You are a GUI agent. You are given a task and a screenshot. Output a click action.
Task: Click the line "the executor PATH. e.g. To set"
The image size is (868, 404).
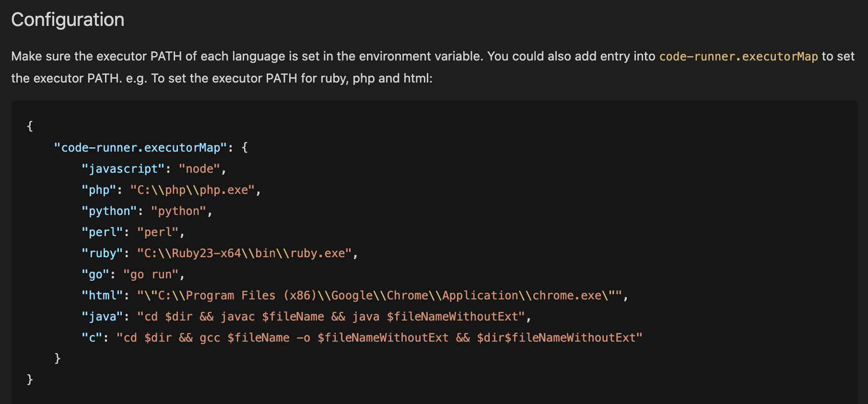[x=222, y=78]
